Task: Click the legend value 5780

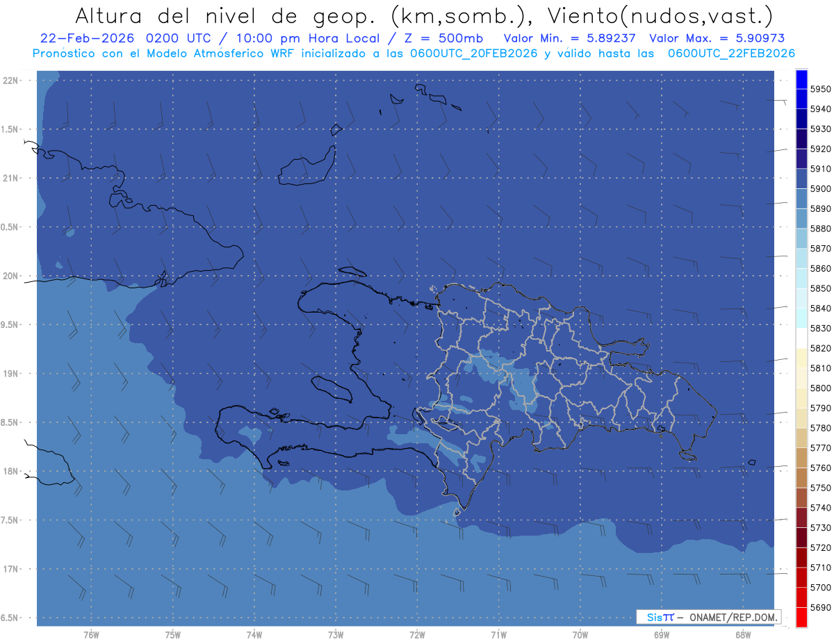Action: pos(821,428)
